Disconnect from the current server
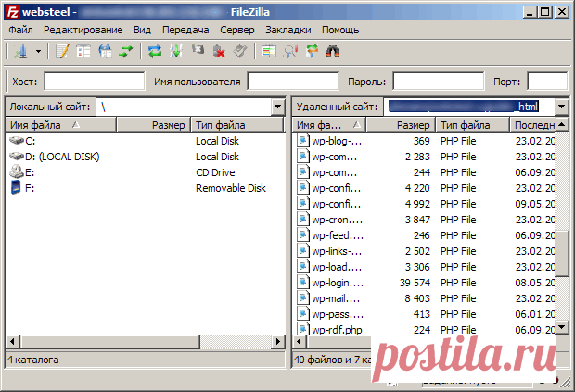575x392 pixels. pyautogui.click(x=219, y=51)
